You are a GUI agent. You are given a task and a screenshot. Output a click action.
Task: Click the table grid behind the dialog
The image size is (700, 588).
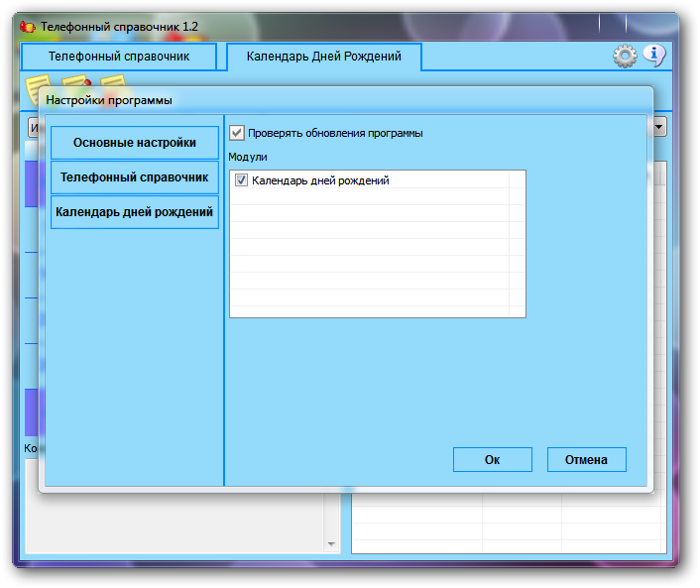click(506, 523)
